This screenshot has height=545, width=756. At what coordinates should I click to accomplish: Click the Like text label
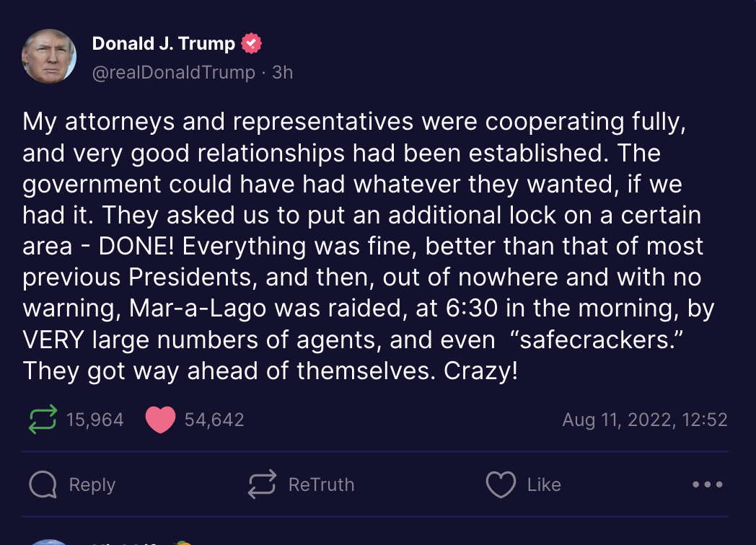[x=544, y=484]
